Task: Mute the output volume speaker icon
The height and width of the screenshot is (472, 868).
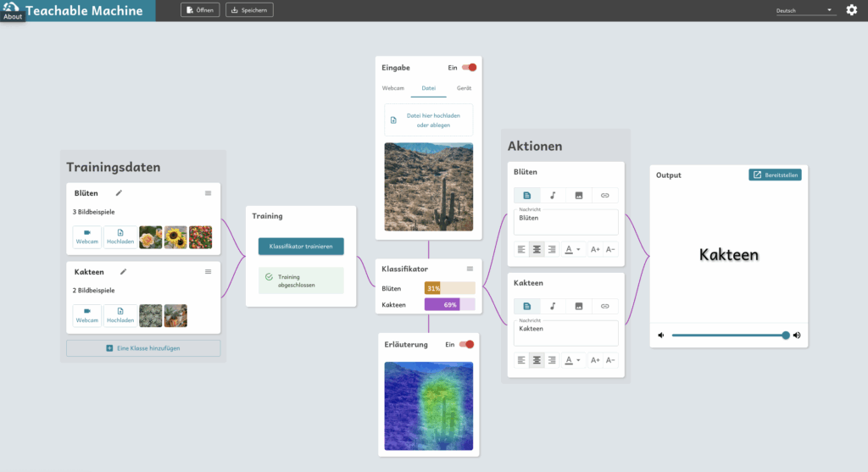Action: pos(661,336)
